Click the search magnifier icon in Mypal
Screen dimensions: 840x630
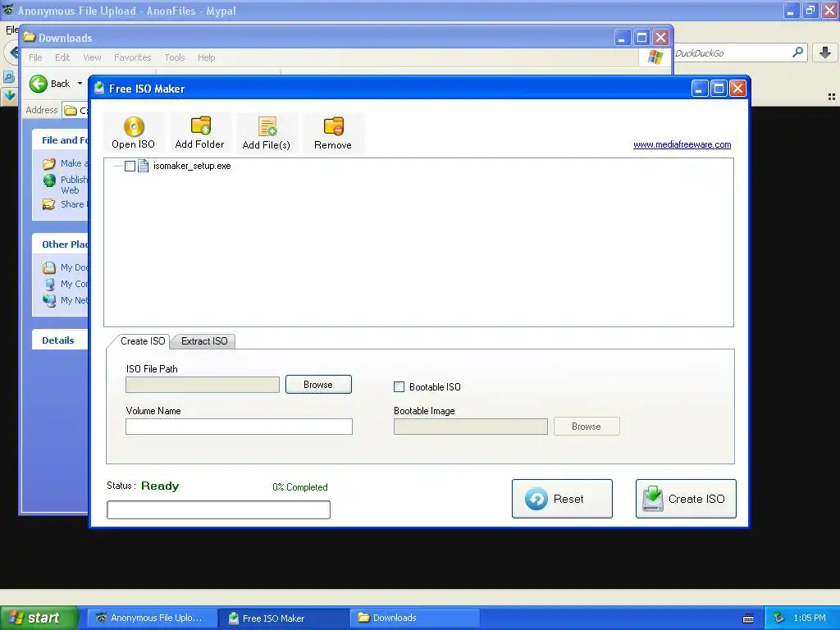[x=797, y=52]
